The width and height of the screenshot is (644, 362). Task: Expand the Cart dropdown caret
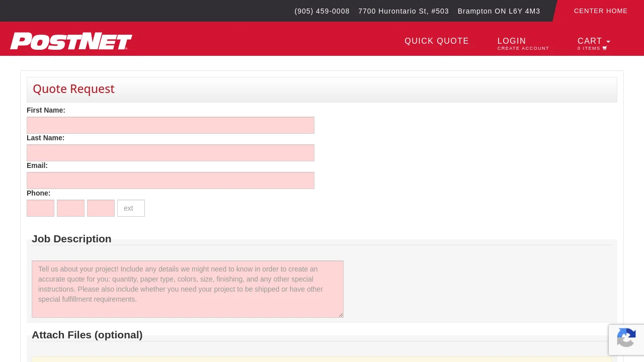tap(608, 42)
